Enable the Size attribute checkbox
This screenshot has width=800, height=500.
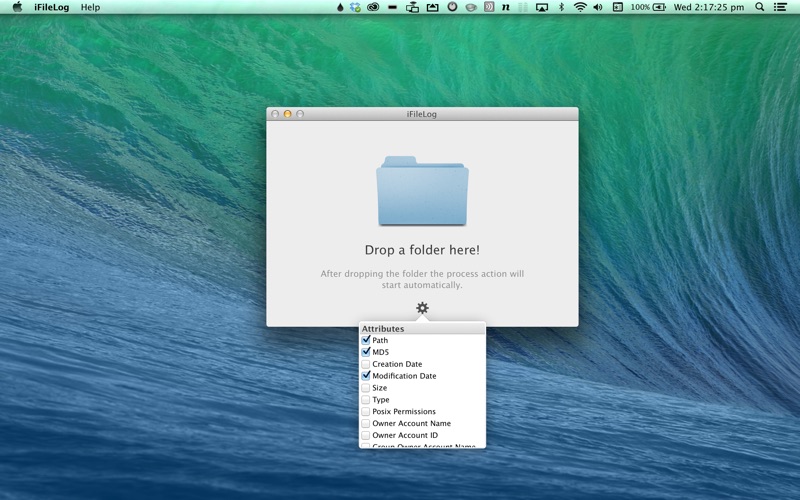(366, 388)
